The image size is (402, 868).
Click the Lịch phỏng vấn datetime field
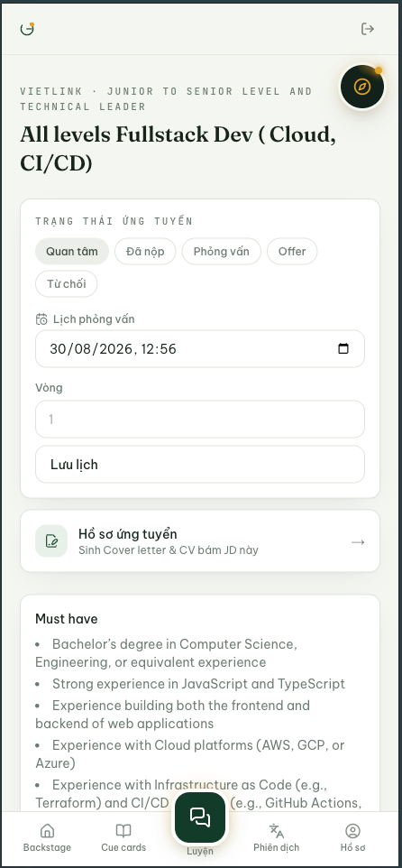coord(200,349)
